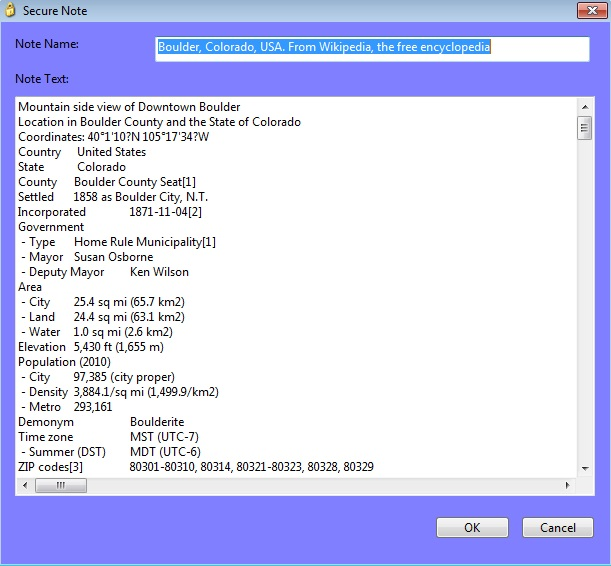Image resolution: width=611 pixels, height=566 pixels.
Task: Click the Density 3,884.1/sq mi line
Action: tap(119, 392)
